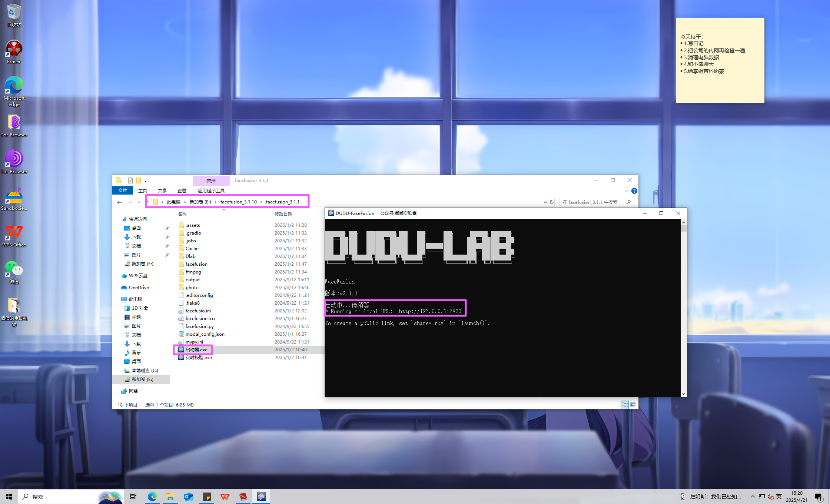Screen dimensions: 830x504
Task: Select OneDrive in navigation pane
Action: click(139, 287)
